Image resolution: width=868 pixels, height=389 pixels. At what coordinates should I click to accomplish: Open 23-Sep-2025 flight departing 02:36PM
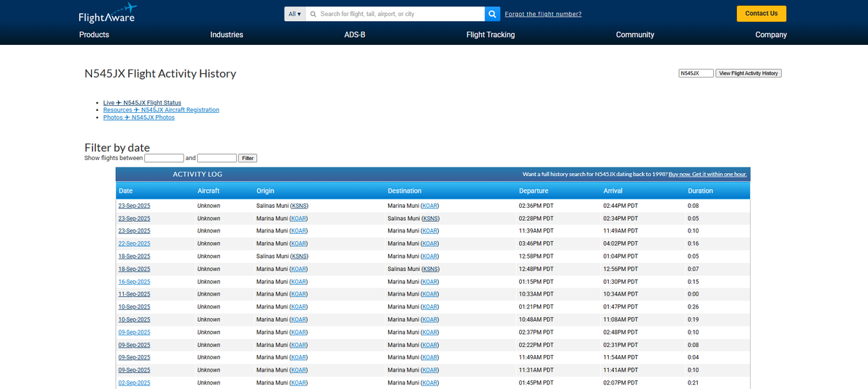(x=134, y=206)
